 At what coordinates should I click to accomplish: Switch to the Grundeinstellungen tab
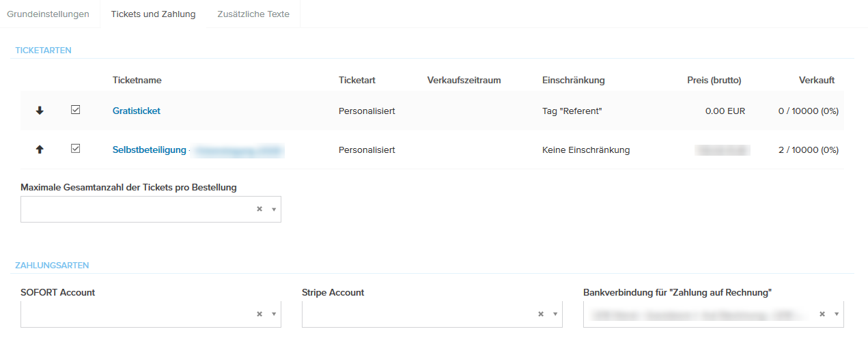[x=48, y=14]
